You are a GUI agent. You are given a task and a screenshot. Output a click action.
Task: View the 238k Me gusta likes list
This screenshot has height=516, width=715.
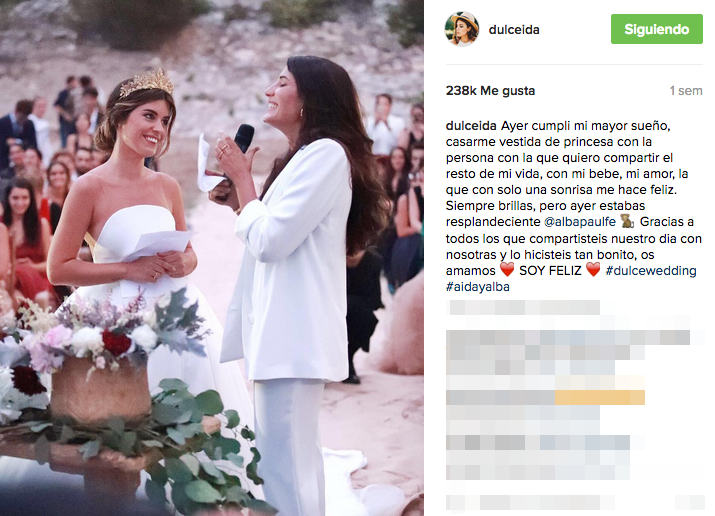(490, 91)
